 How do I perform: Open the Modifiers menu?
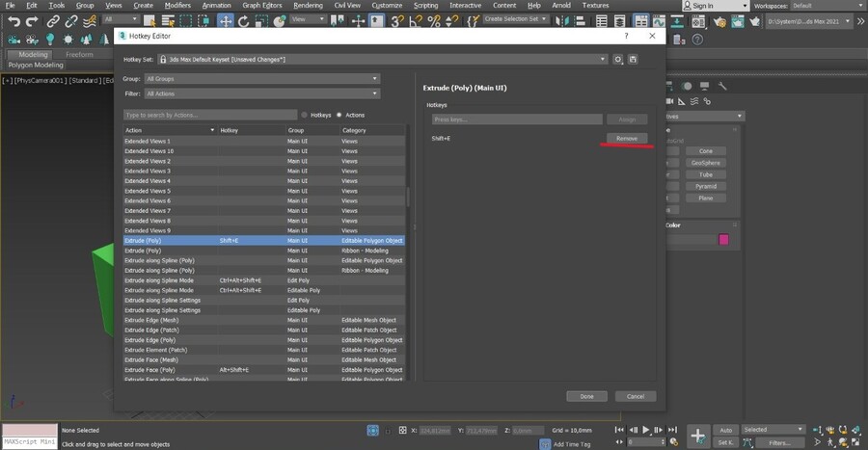click(x=177, y=5)
